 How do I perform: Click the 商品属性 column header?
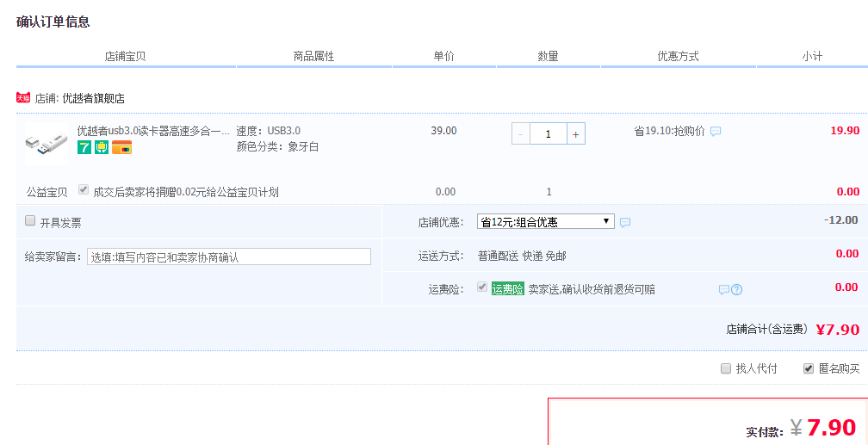coord(313,56)
